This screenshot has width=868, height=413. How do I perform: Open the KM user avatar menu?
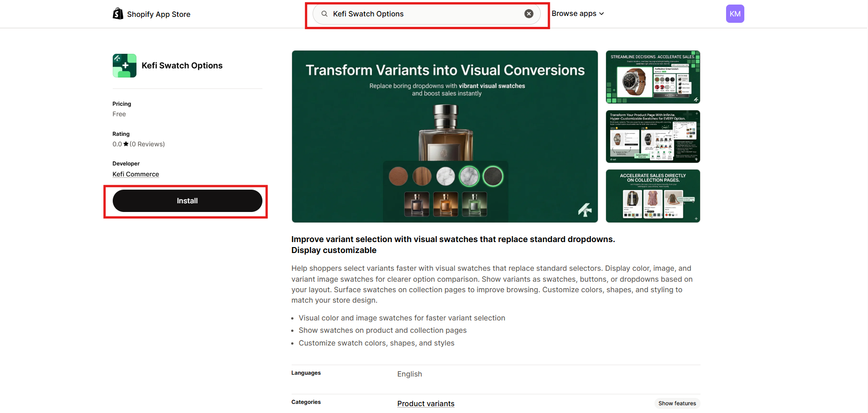(x=735, y=14)
